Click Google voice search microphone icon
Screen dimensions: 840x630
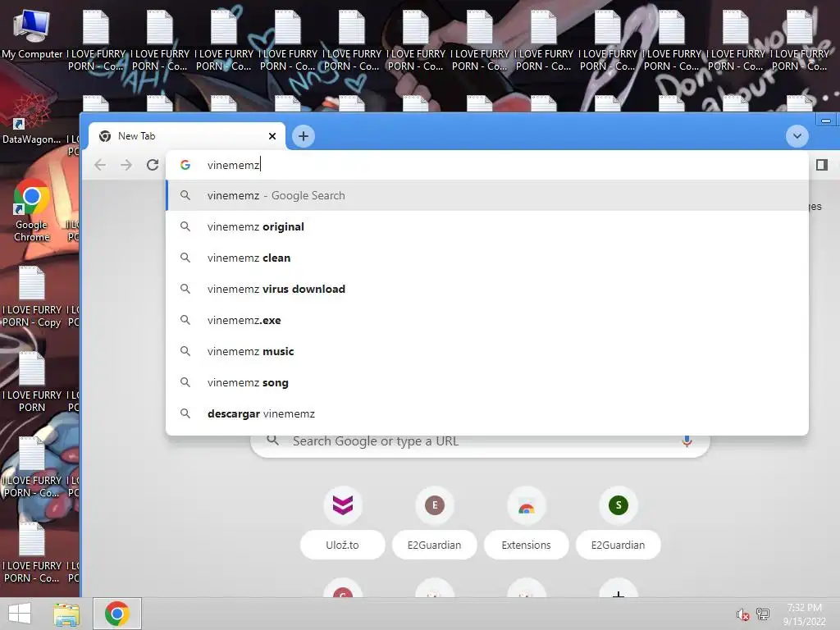(x=687, y=441)
